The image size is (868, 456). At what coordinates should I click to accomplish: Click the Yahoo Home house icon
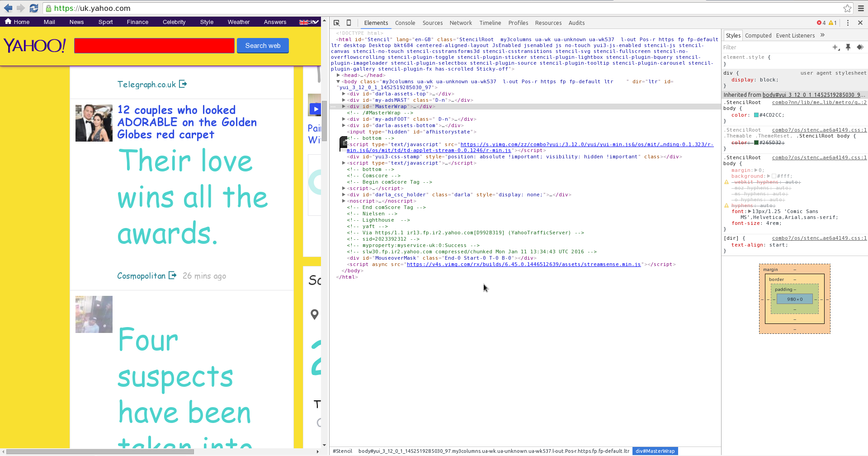coord(8,21)
